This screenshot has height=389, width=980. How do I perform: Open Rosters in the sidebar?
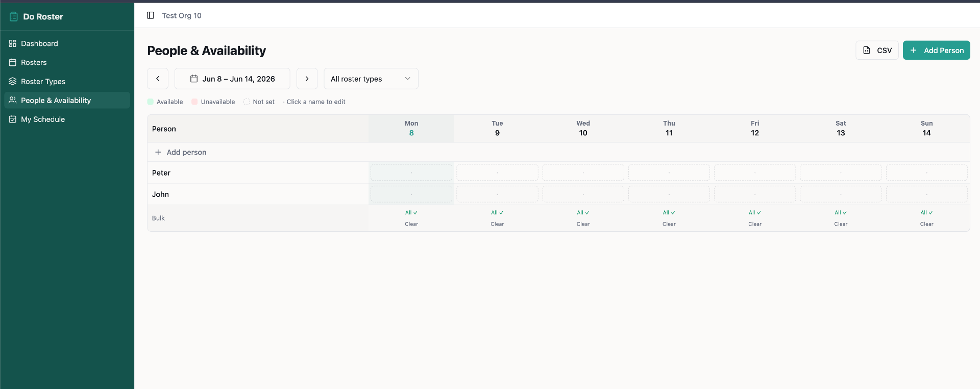pos(67,62)
